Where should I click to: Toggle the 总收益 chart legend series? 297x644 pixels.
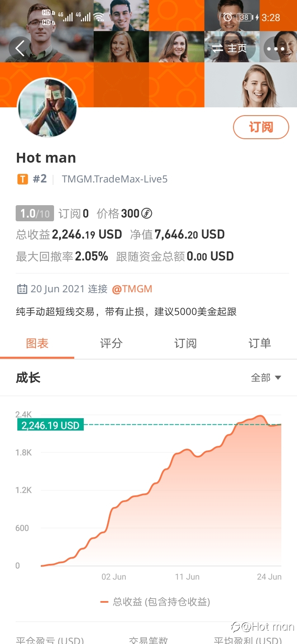click(x=155, y=602)
